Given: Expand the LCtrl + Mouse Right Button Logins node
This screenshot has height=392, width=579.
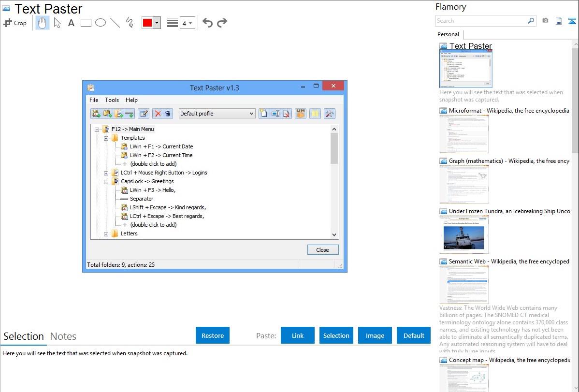Looking at the screenshot, I should [x=106, y=173].
